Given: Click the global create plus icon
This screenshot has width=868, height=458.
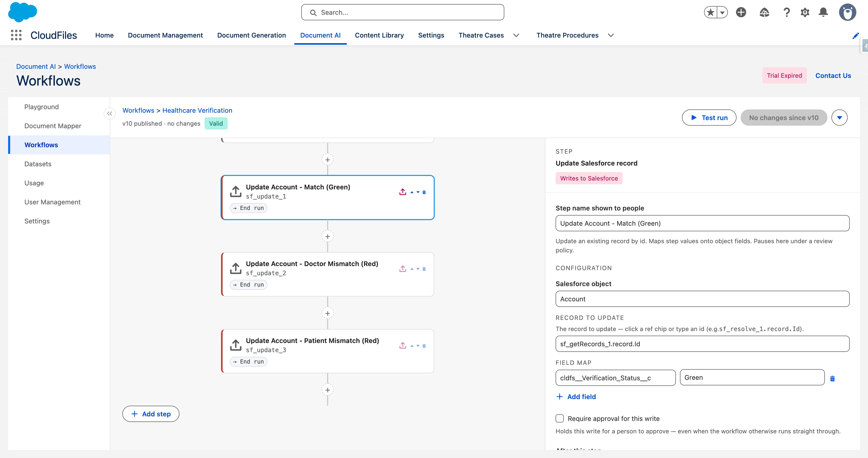Looking at the screenshot, I should pyautogui.click(x=741, y=12).
